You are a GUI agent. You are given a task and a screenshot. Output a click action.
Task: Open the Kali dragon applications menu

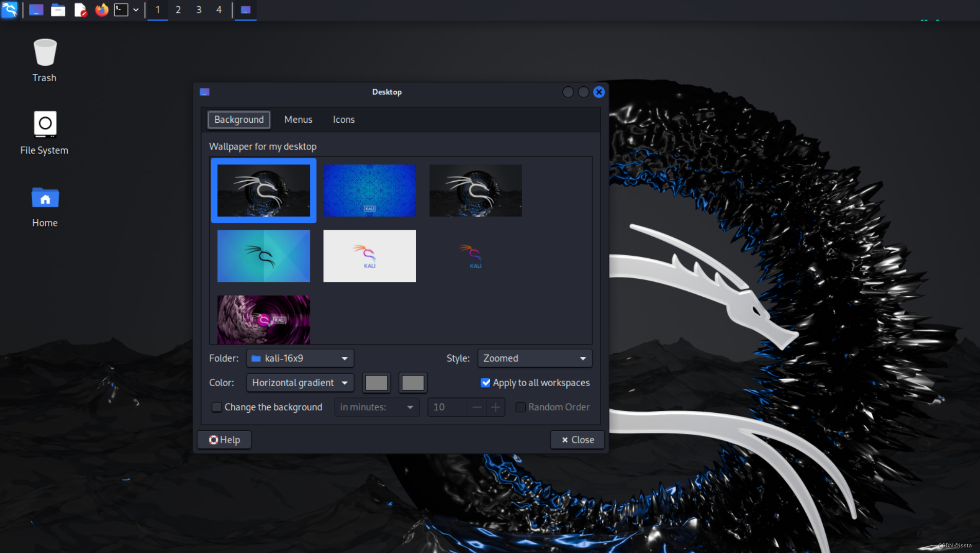point(10,9)
